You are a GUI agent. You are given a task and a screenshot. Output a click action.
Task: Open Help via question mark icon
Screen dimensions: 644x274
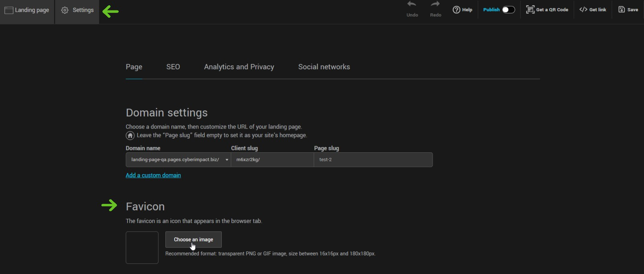pyautogui.click(x=456, y=10)
